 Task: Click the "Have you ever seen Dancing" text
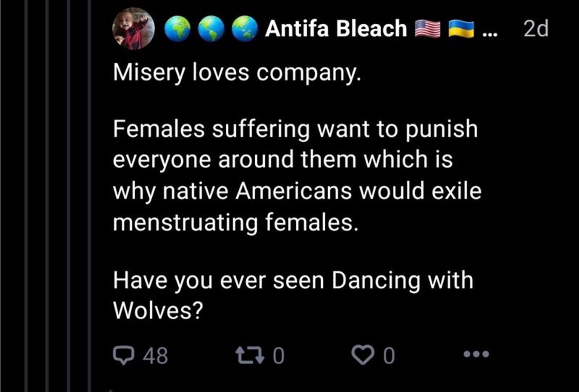coord(293,281)
